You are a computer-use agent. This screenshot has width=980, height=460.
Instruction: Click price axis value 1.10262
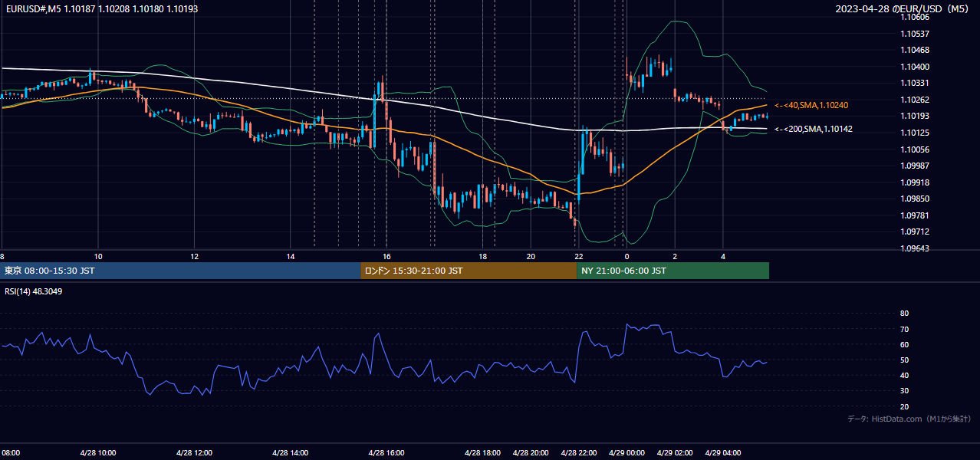pyautogui.click(x=916, y=100)
